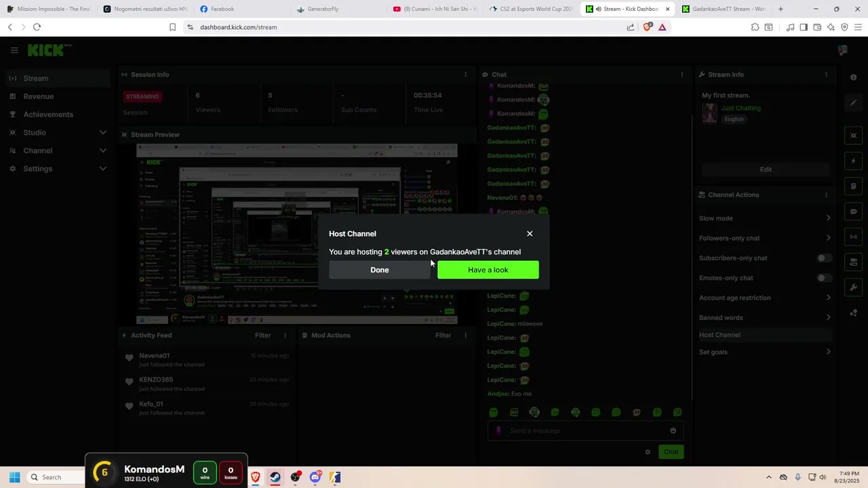The width and height of the screenshot is (868, 488).
Task: Open Discord from the taskbar
Action: coord(315,477)
